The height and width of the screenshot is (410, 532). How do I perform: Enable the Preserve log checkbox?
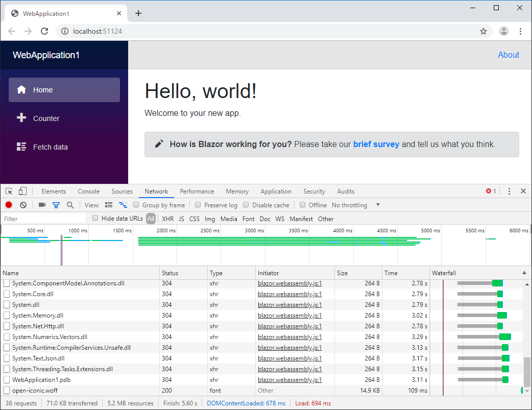click(x=198, y=205)
